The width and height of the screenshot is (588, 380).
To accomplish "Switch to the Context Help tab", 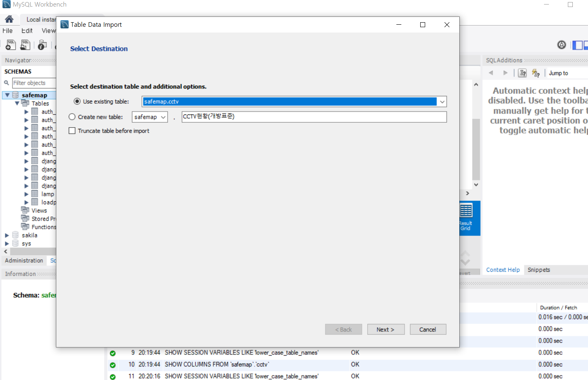I will pyautogui.click(x=503, y=270).
